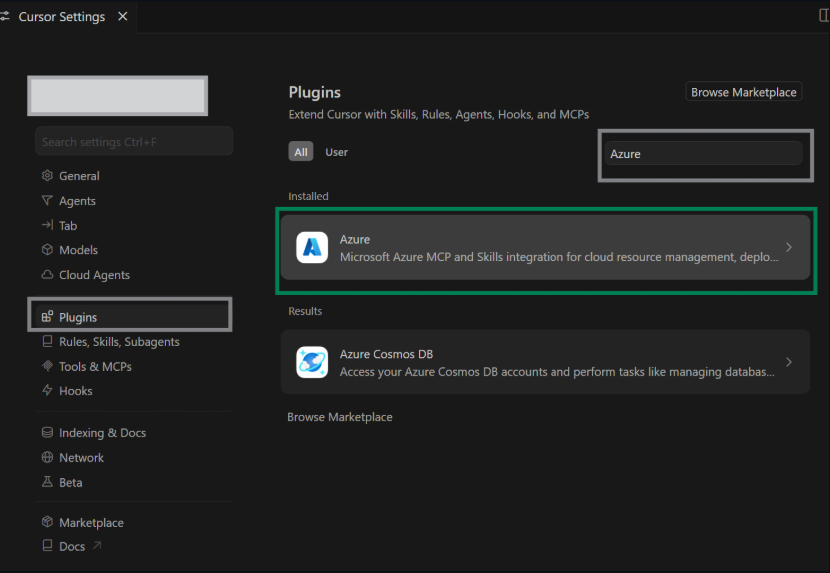
Task: Click the Indexing & Docs database icon
Action: [x=47, y=433]
